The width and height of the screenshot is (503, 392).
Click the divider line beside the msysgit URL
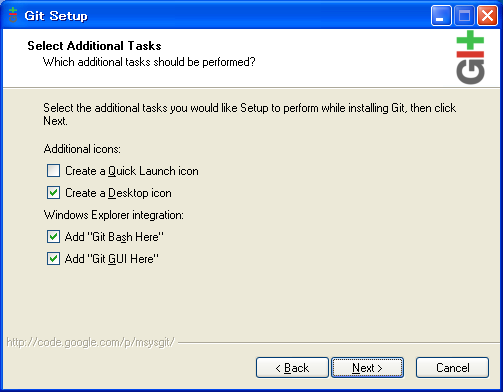point(339,342)
